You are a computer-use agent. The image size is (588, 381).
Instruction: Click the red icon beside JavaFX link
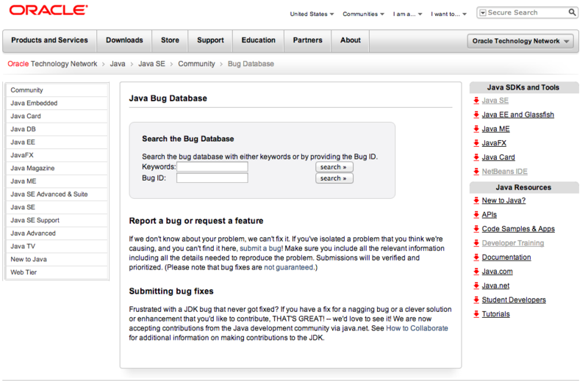[476, 143]
